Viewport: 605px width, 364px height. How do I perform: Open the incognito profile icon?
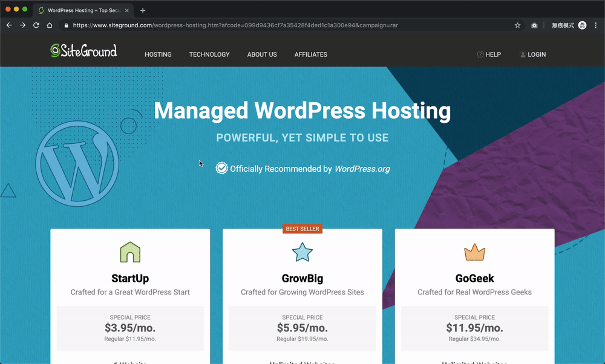(582, 25)
